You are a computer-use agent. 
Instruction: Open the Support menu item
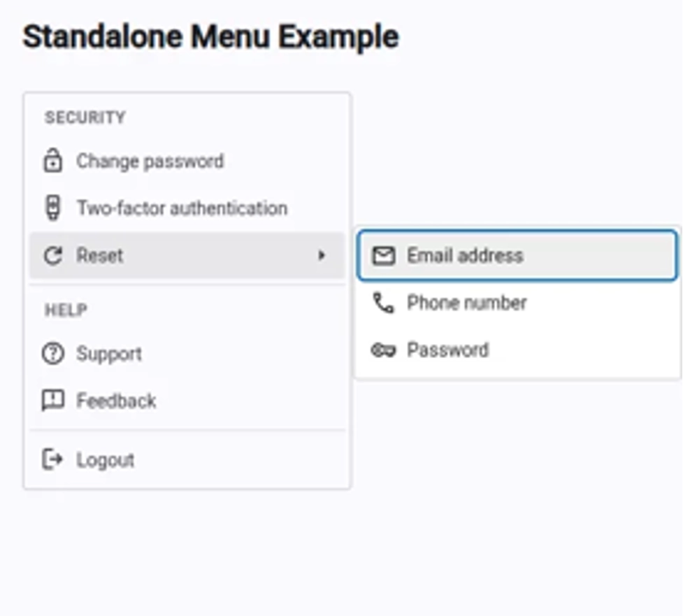109,354
